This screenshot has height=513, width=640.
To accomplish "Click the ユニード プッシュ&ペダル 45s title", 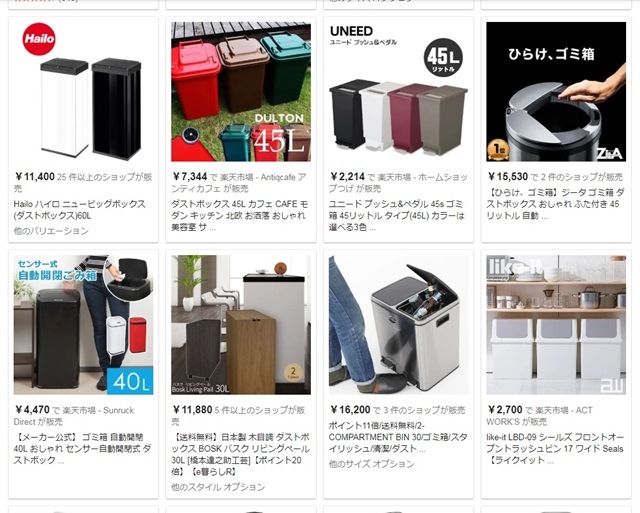I will [x=397, y=215].
